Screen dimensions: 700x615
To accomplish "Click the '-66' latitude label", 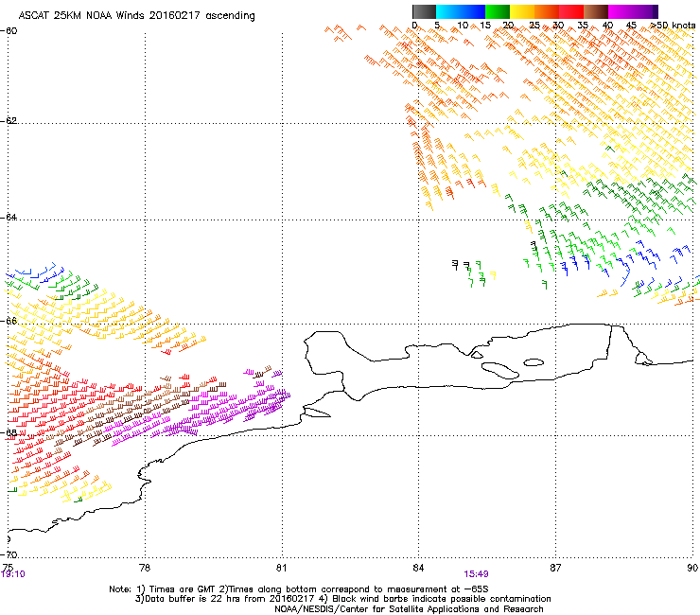I will click(9, 321).
